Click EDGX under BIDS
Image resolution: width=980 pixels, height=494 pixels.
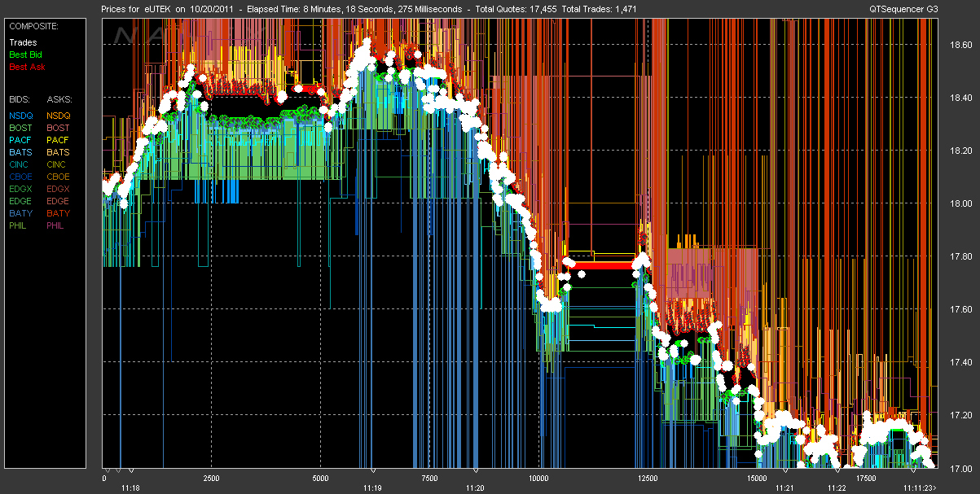point(20,189)
